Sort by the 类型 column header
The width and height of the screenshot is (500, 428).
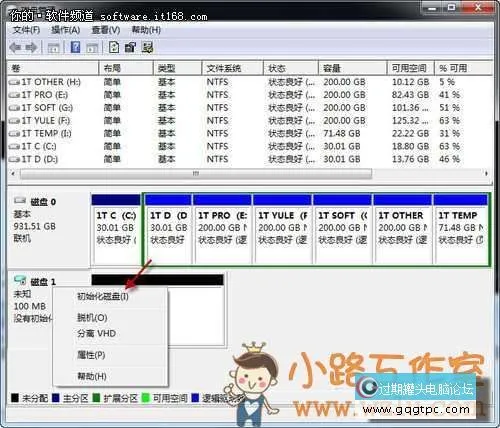(177, 68)
